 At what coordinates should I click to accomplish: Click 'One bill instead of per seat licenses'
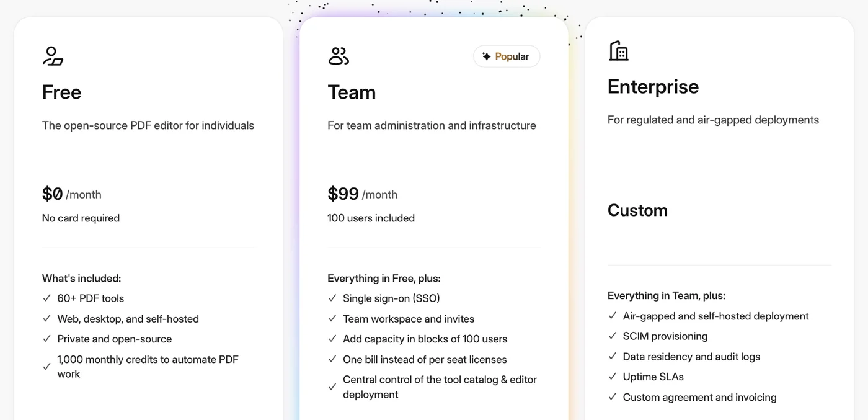(x=425, y=359)
